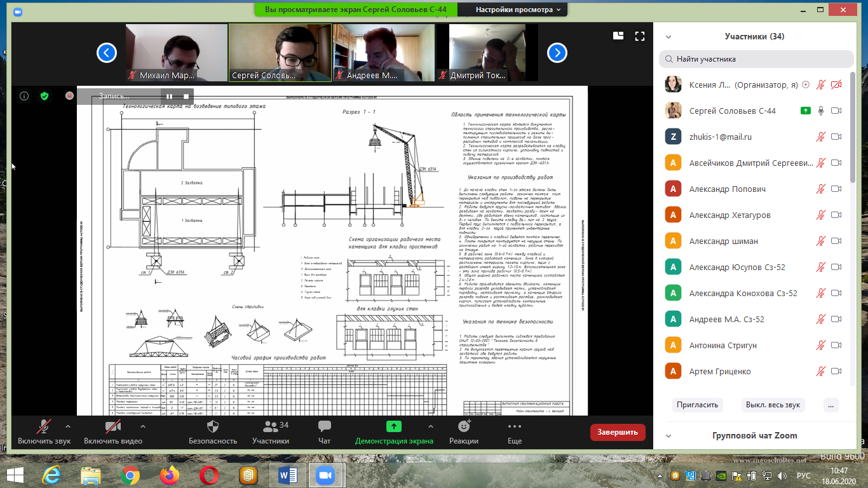The image size is (868, 488).
Task: Switch video layout view icon
Action: pos(618,36)
